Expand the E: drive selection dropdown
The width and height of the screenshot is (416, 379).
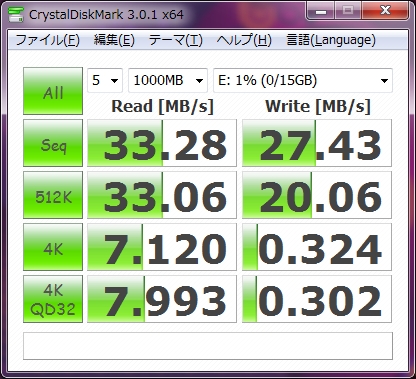303,80
